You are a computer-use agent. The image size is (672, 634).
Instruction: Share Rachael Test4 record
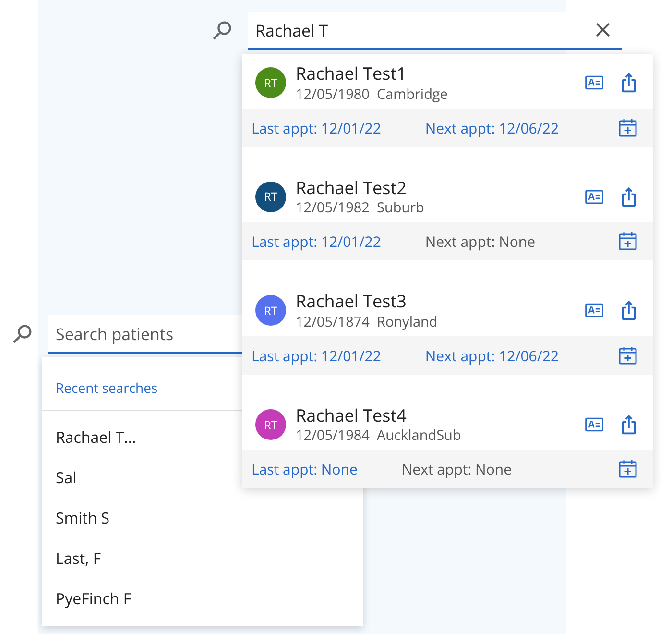click(x=629, y=425)
